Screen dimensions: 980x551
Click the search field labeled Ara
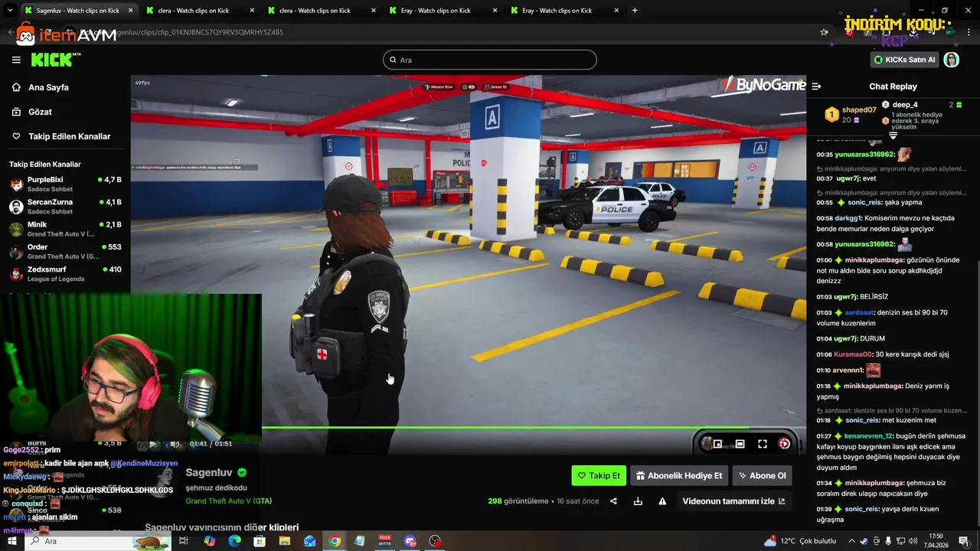pyautogui.click(x=490, y=60)
